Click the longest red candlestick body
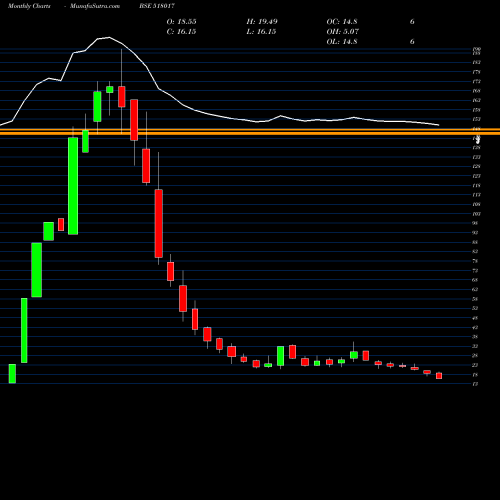The image size is (500, 500). tap(159, 223)
